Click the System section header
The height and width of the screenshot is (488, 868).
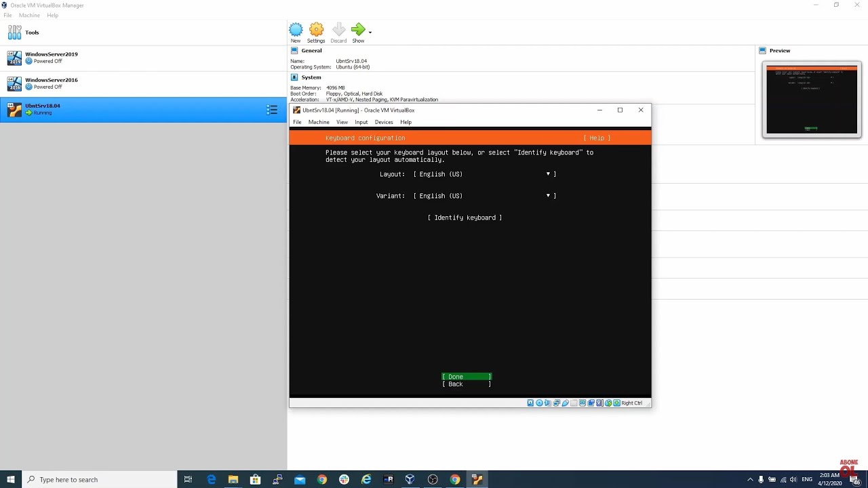pyautogui.click(x=311, y=77)
